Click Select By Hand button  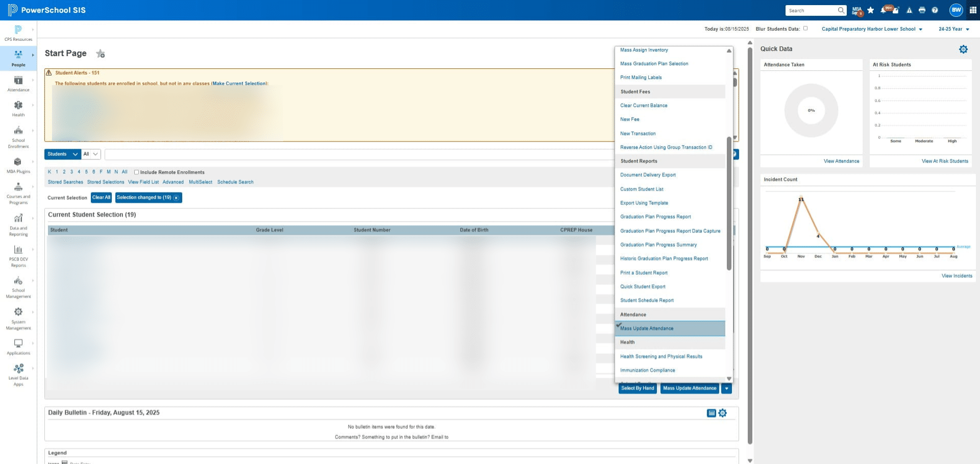(x=638, y=389)
